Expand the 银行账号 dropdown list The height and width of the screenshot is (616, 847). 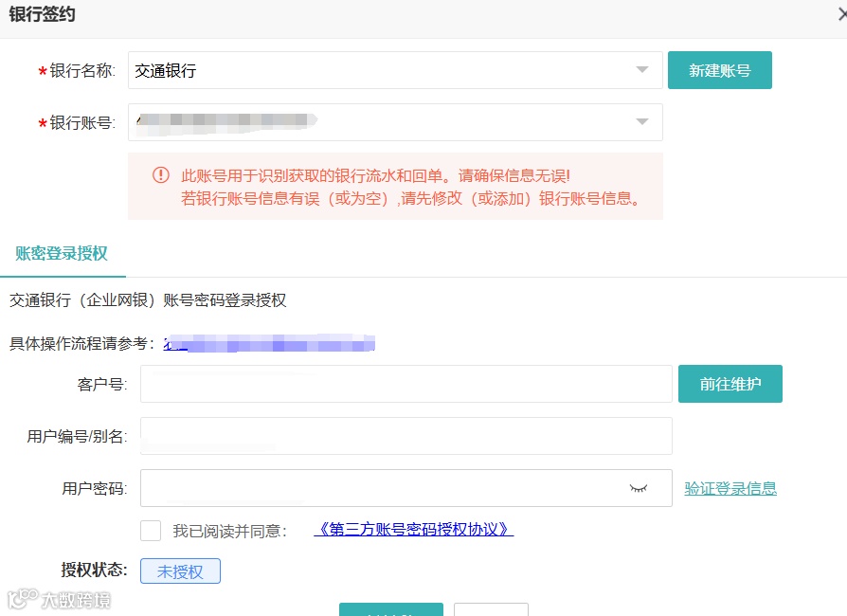[x=395, y=122]
